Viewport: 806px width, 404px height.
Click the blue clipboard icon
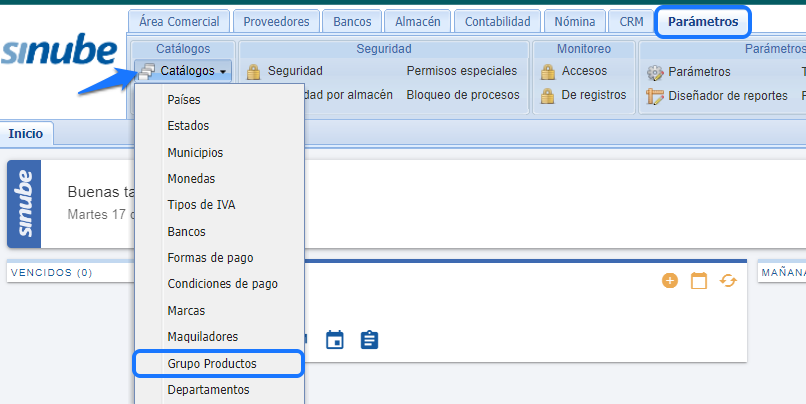click(370, 340)
